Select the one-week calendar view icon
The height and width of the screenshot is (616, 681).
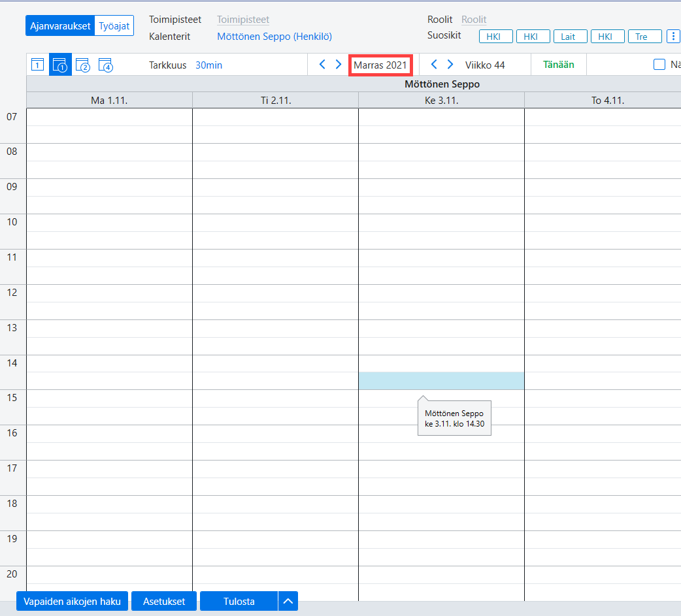click(x=60, y=65)
